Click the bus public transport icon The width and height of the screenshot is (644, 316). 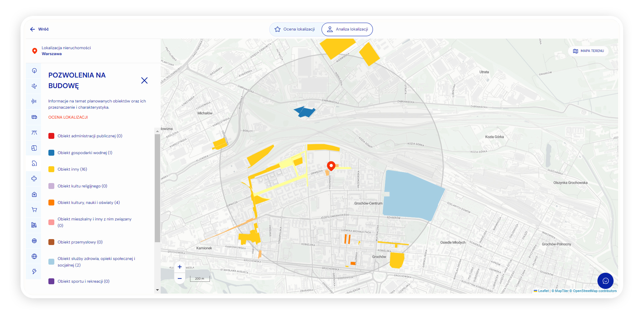pyautogui.click(x=34, y=117)
